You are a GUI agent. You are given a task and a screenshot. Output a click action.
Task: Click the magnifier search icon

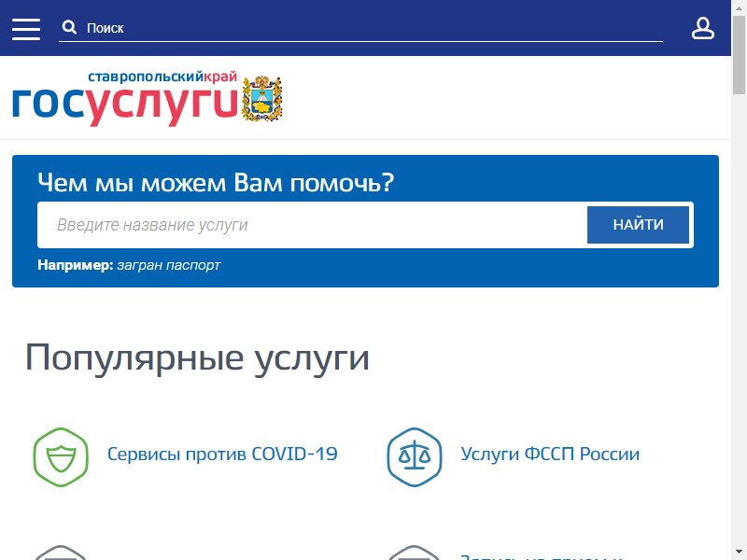point(69,28)
